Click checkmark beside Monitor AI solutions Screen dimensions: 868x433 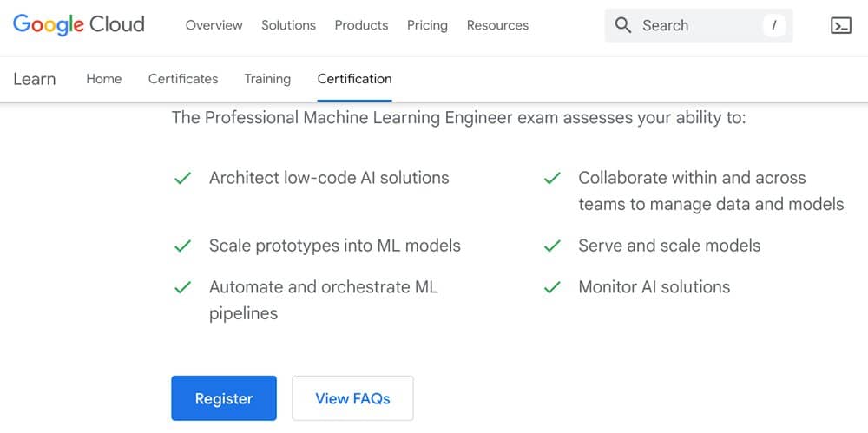pyautogui.click(x=552, y=287)
